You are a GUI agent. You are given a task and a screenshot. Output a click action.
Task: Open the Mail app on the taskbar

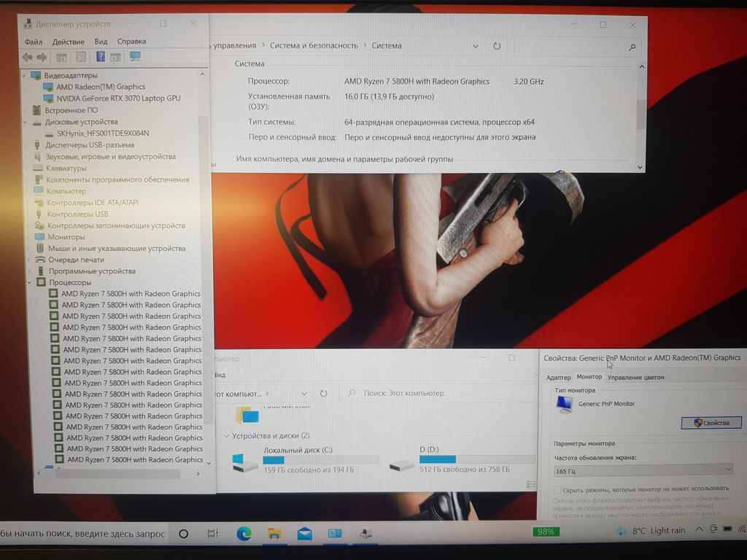[x=305, y=533]
